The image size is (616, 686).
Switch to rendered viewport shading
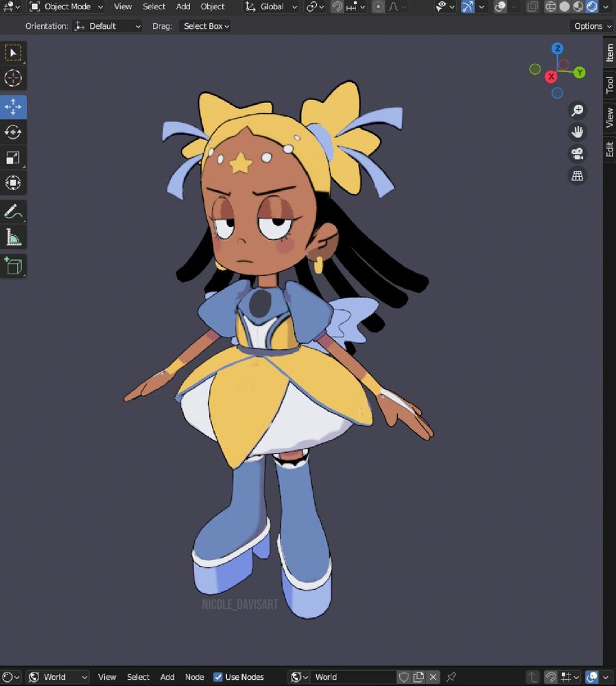coord(592,7)
